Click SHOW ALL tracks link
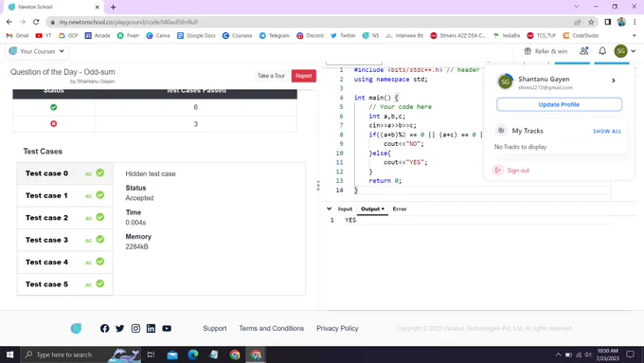Screen dimensions: 644x363 coord(607,131)
